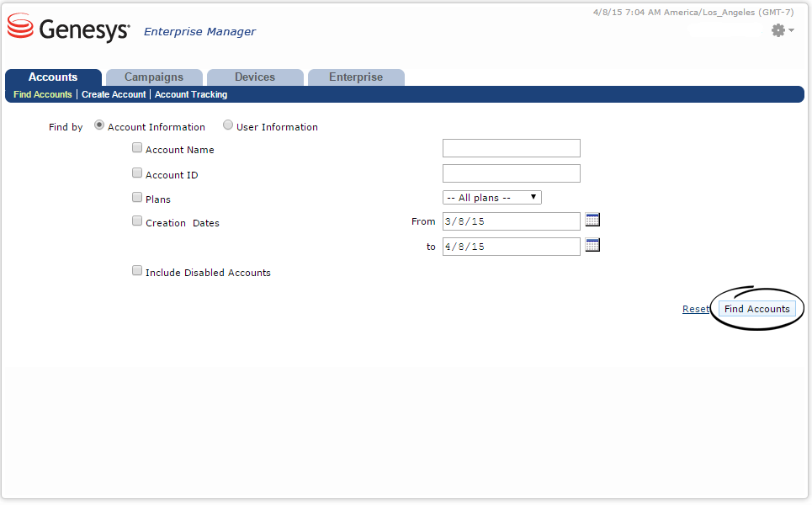
Task: Click the Genesys logo
Action: pyautogui.click(x=69, y=29)
